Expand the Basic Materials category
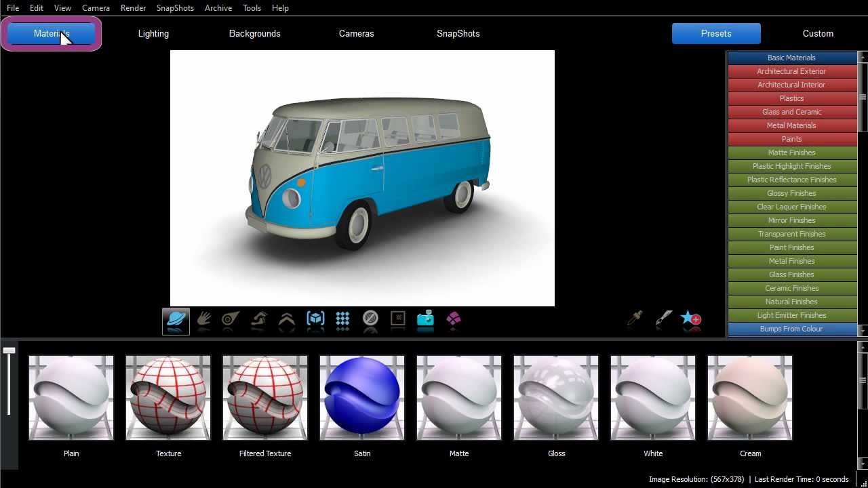 coord(792,58)
